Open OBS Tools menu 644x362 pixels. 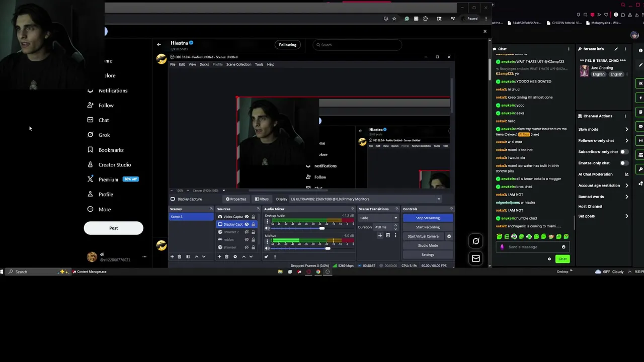click(x=259, y=64)
